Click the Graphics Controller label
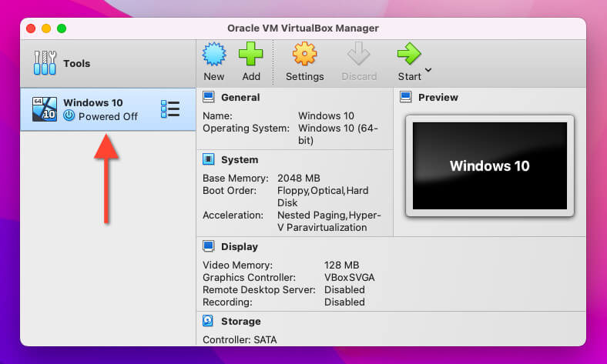Viewport: 607px width, 364px height. coord(249,278)
